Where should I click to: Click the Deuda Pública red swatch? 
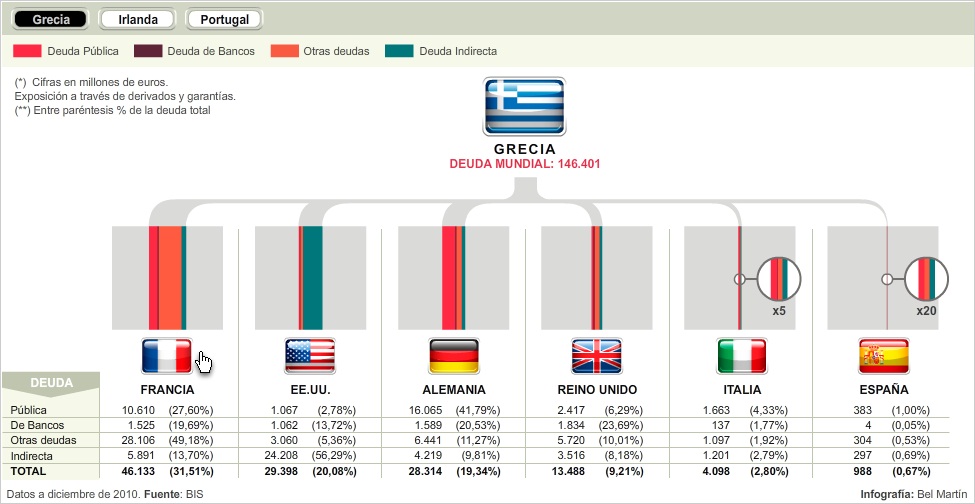click(x=28, y=51)
